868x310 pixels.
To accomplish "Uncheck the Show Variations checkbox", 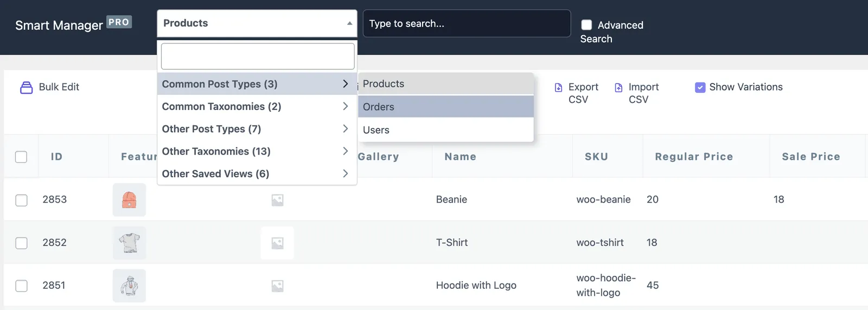I will [700, 87].
